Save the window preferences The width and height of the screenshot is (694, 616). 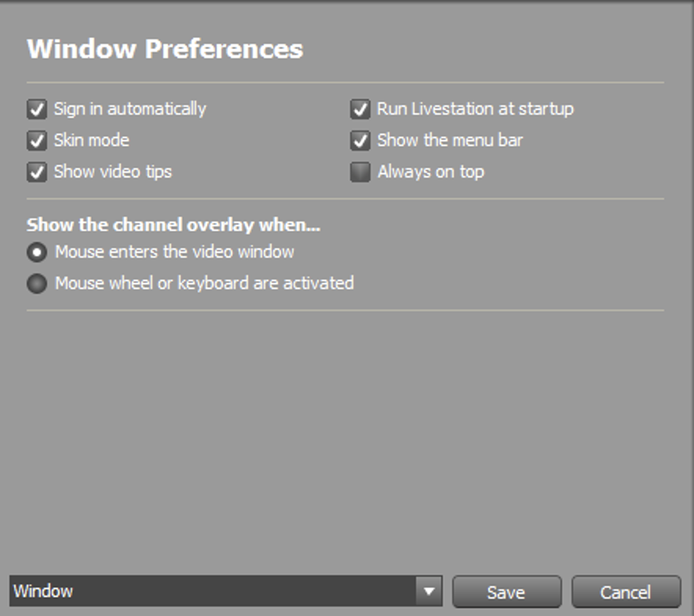pos(506,591)
